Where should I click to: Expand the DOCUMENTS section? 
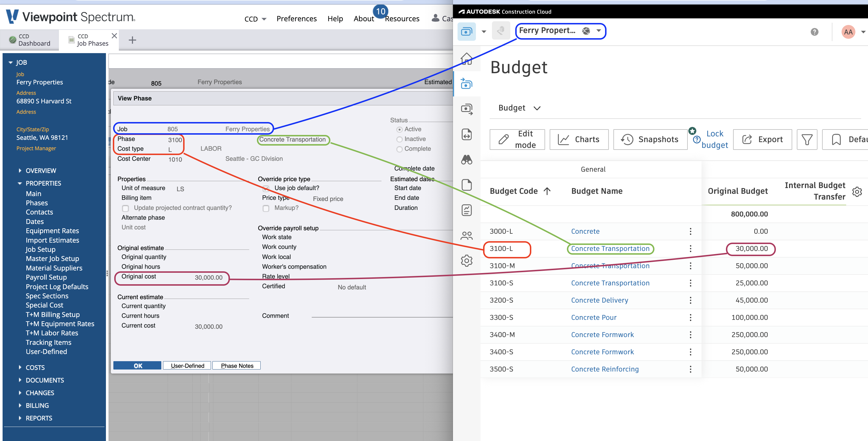pos(20,380)
